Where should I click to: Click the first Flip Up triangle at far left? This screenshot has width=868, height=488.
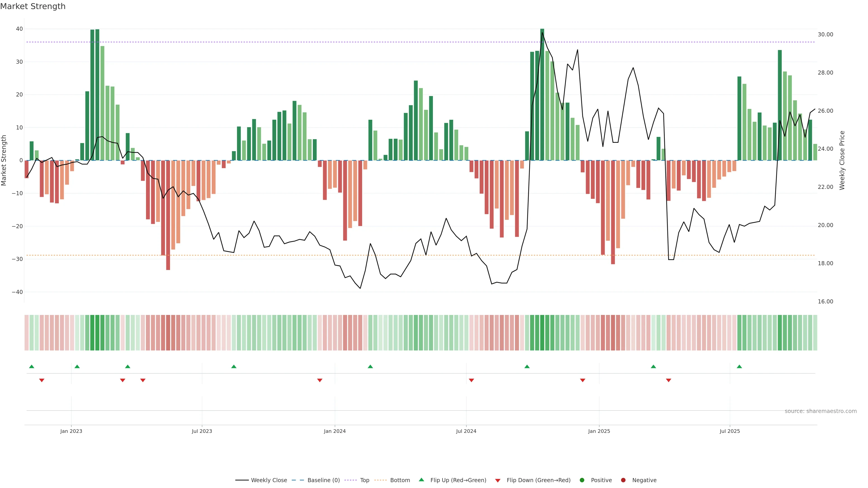pyautogui.click(x=32, y=366)
